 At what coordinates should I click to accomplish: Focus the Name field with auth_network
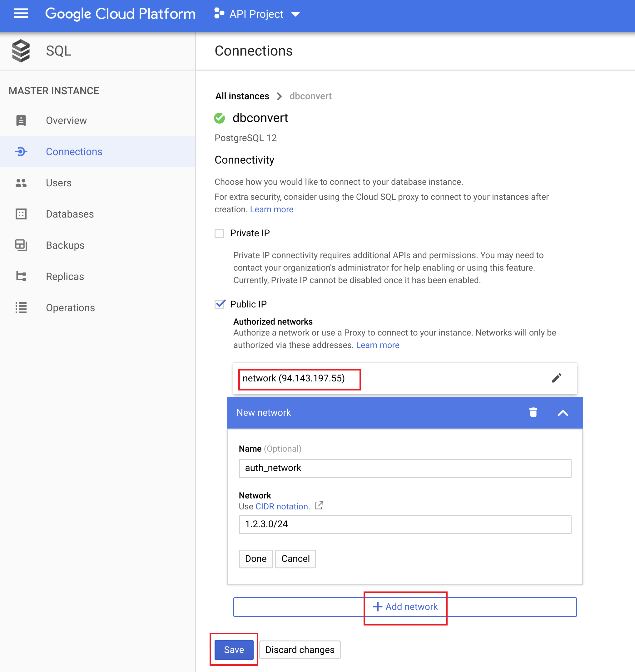405,468
